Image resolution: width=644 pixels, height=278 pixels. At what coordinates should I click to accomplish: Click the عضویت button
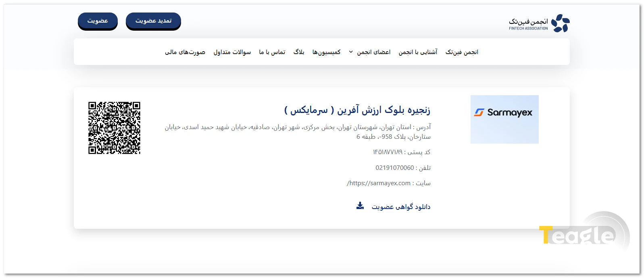98,21
